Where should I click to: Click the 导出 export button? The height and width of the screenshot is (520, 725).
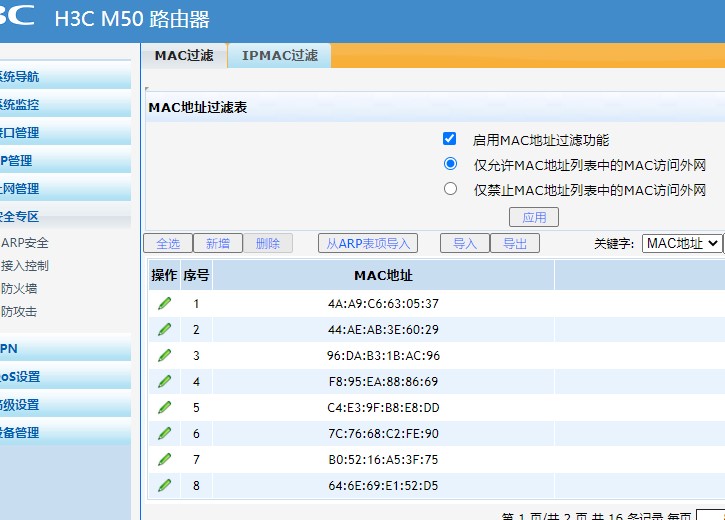tap(515, 243)
